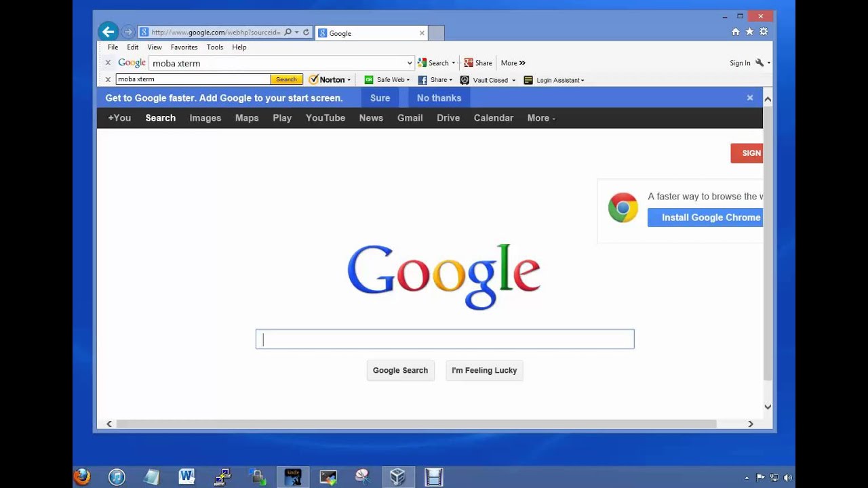Click the Vault Closed icon
The width and height of the screenshot is (868, 488).
(x=465, y=80)
